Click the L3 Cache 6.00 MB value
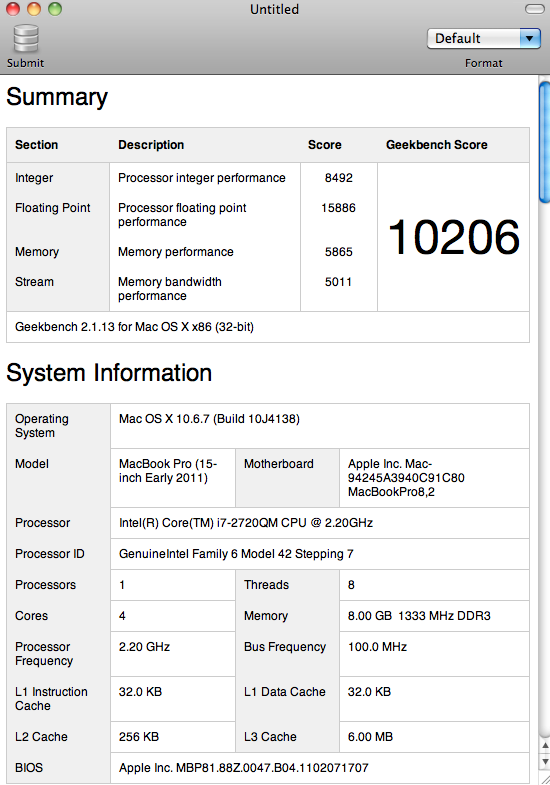The image size is (550, 785). [x=370, y=737]
